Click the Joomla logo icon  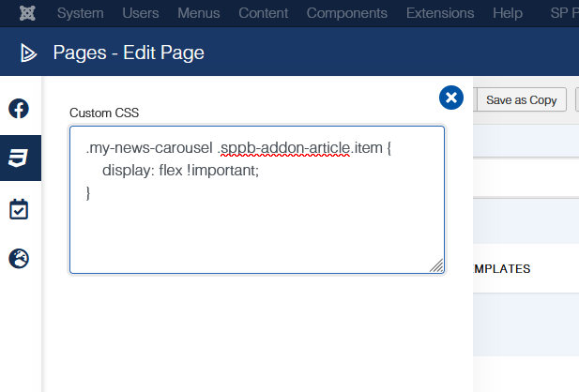point(27,13)
